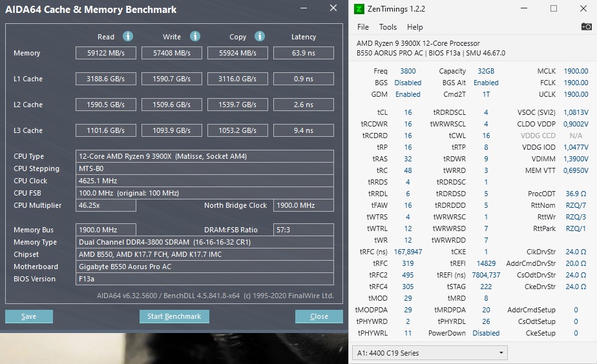Click the VDIMM value 1,3900V
The image size is (597, 364).
pos(576,159)
